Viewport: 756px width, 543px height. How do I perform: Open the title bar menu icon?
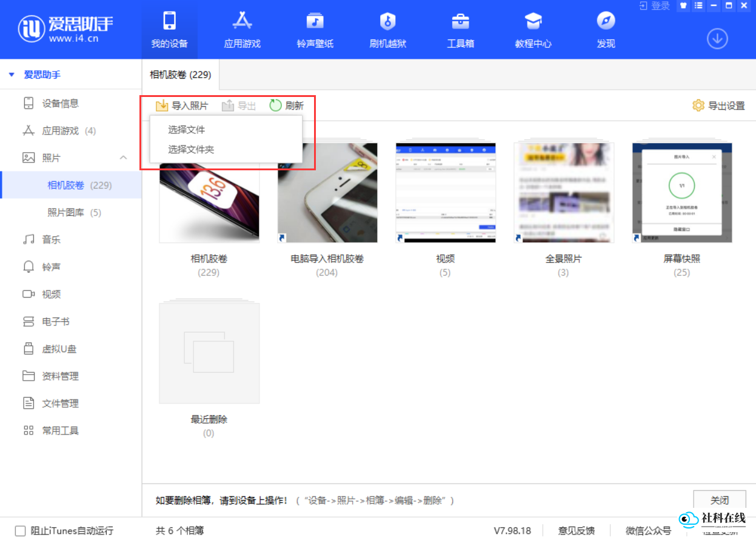pyautogui.click(x=697, y=5)
